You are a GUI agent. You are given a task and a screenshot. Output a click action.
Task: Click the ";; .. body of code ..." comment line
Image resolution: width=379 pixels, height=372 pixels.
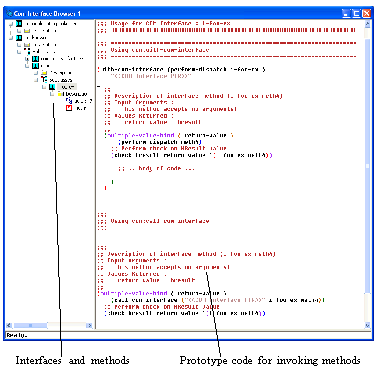(x=156, y=168)
